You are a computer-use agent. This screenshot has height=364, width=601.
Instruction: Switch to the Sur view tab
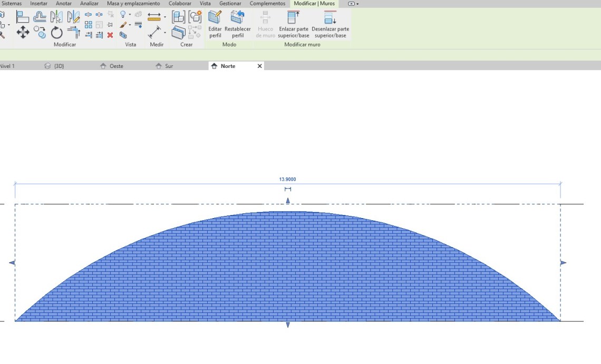[x=169, y=66]
